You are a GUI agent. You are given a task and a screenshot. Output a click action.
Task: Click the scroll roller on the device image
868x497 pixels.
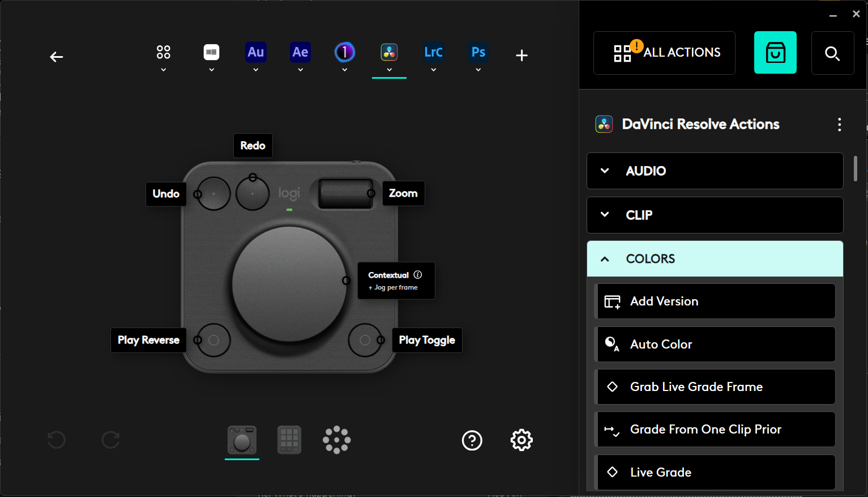point(345,194)
